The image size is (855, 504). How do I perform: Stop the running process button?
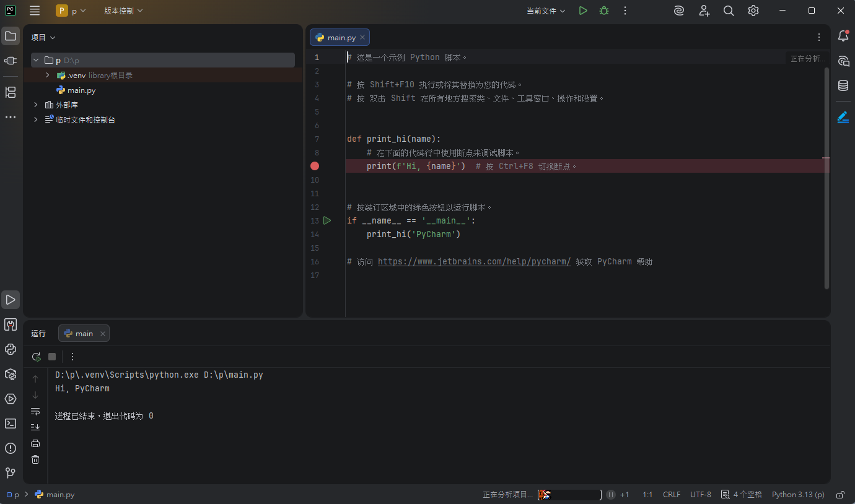[x=52, y=357]
